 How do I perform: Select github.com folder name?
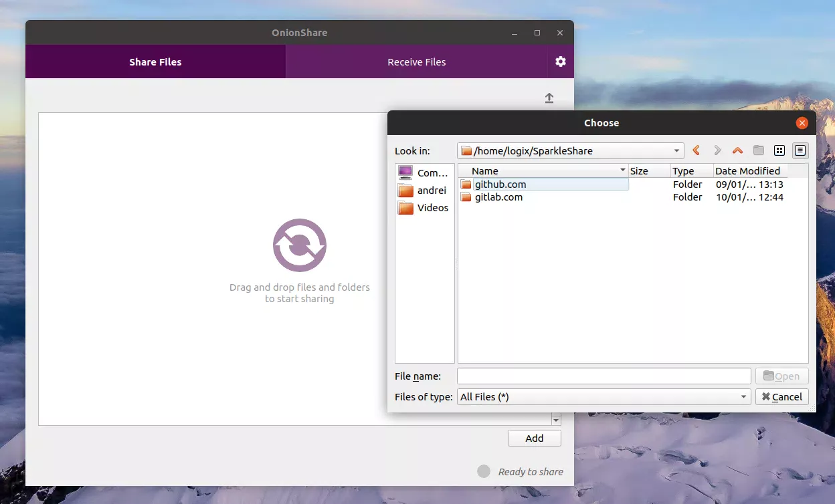tap(500, 184)
